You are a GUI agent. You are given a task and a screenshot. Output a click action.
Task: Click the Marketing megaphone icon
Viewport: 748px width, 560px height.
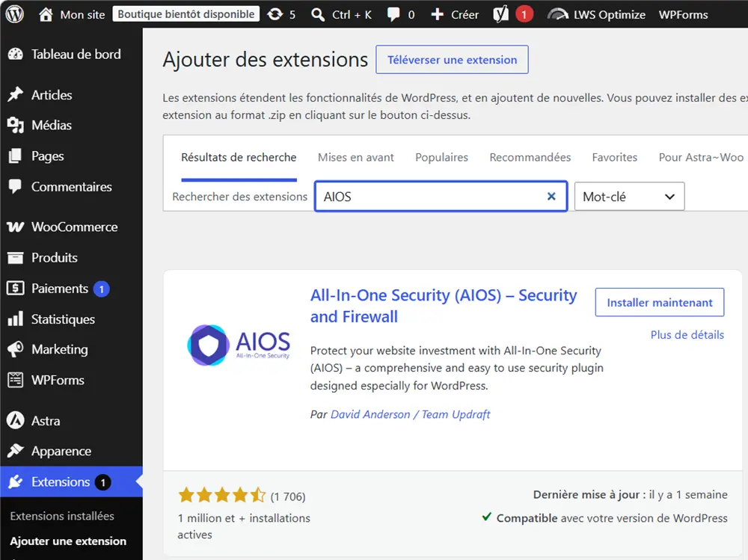pyautogui.click(x=15, y=349)
